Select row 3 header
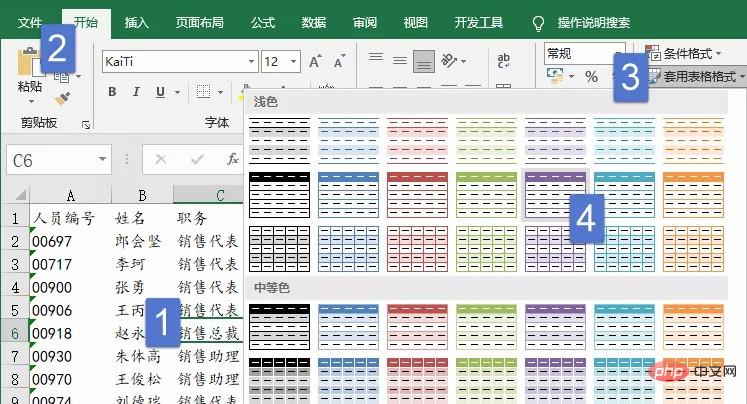This screenshot has width=747, height=404. tap(15, 264)
